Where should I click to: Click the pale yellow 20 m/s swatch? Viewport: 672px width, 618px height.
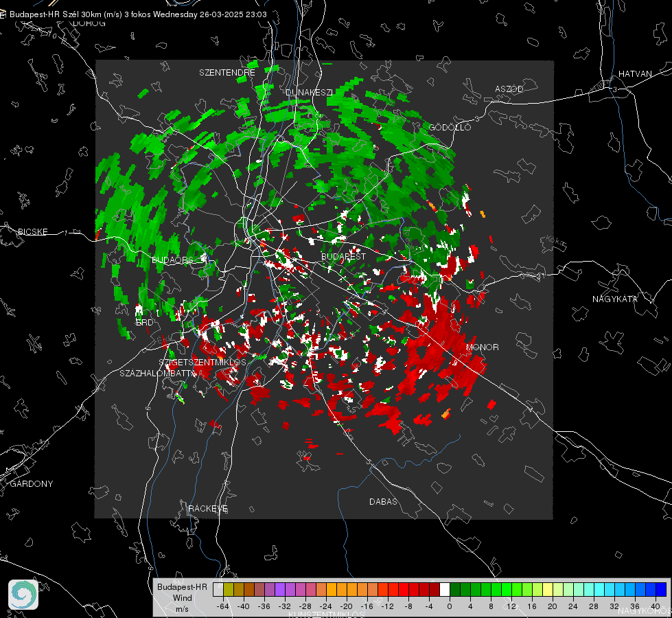point(548,590)
